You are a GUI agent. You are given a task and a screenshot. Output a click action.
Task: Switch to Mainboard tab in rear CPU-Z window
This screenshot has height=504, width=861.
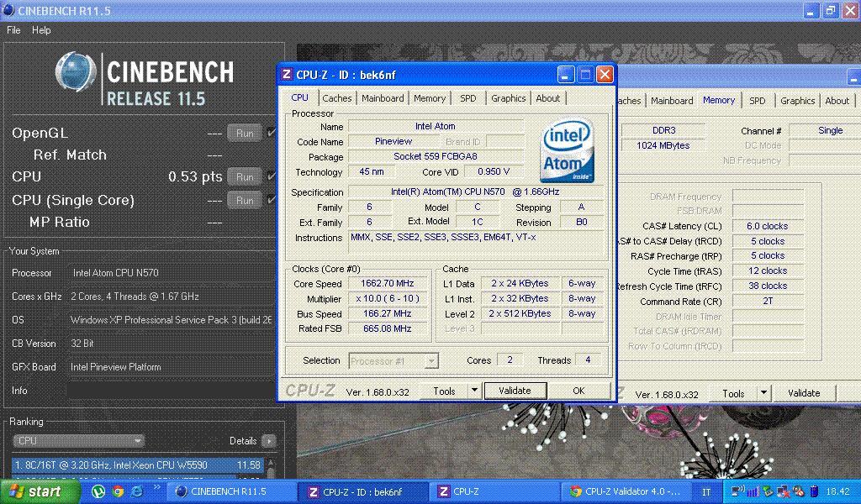672,101
